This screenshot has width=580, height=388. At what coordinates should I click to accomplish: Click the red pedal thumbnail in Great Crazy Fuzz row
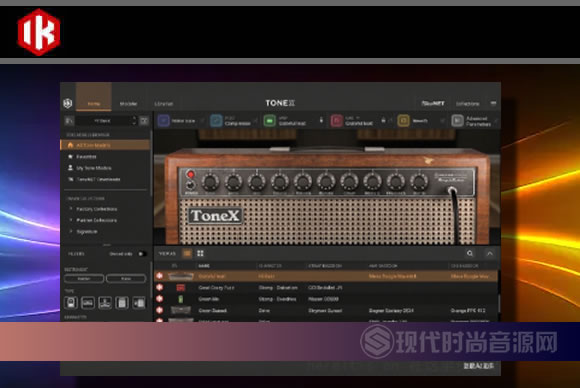point(181,287)
